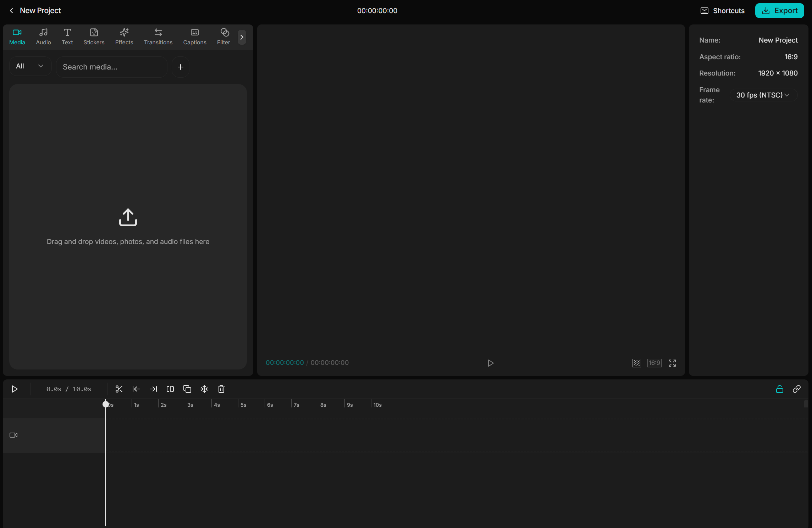
Task: Open the Media tab
Action: [17, 37]
